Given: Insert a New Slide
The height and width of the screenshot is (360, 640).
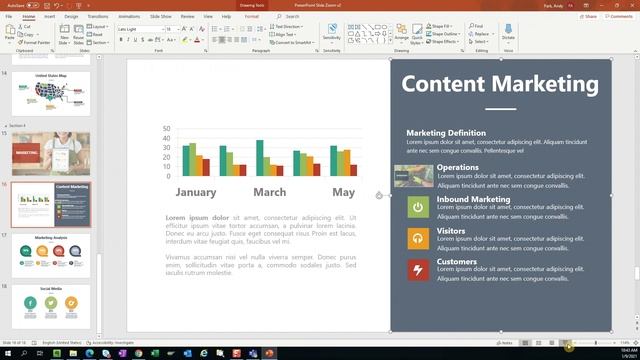Looking at the screenshot, I should (x=64, y=34).
